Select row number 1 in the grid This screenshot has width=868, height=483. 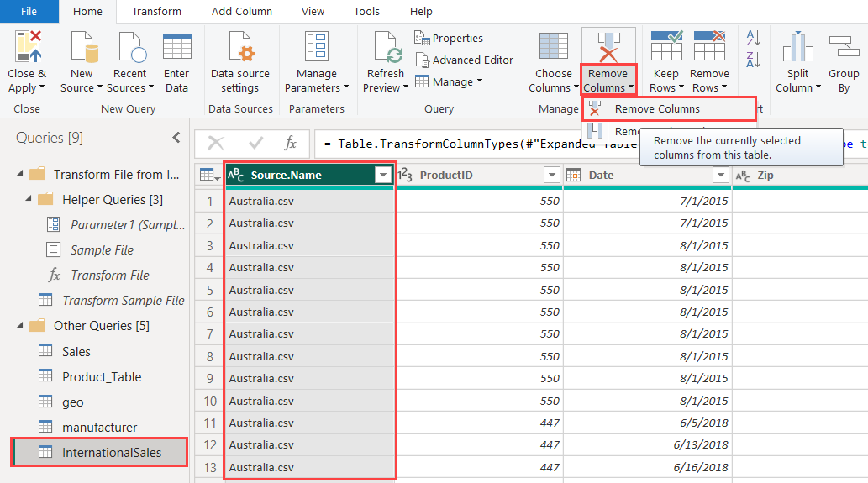coord(210,201)
